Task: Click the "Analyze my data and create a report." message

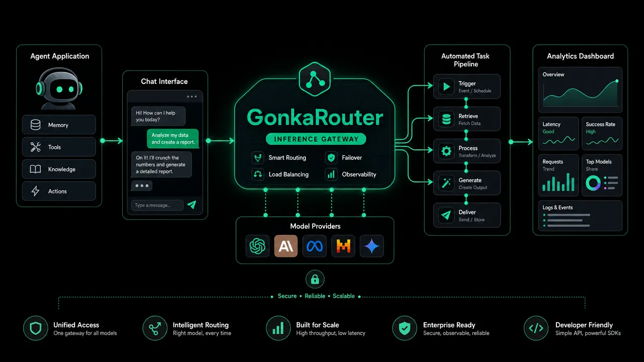Action: point(173,139)
